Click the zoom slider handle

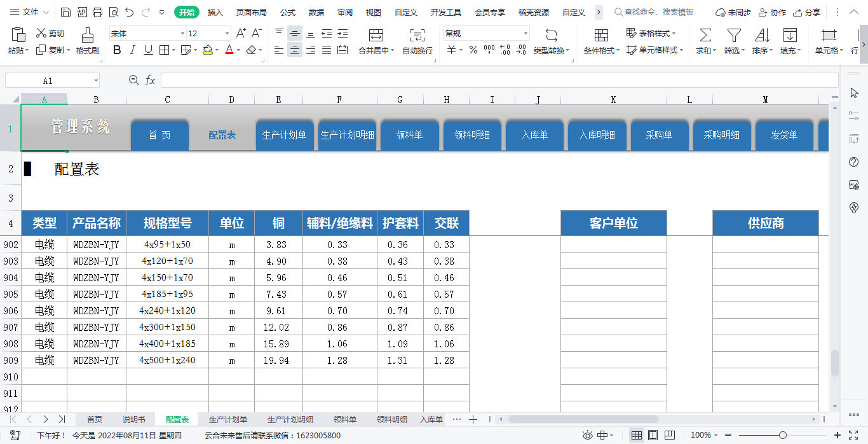[x=783, y=435]
